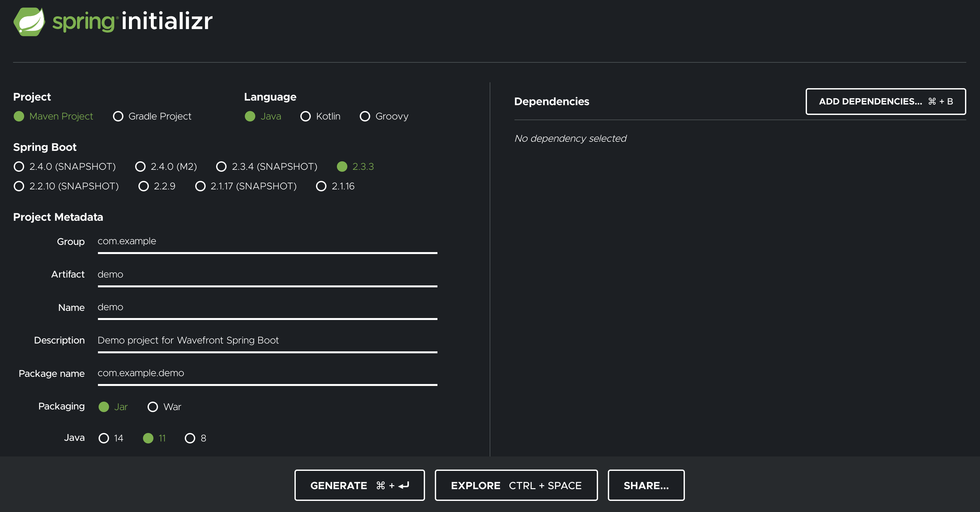980x512 pixels.
Task: Click the 'Project Metadata' heading
Action: coord(58,217)
